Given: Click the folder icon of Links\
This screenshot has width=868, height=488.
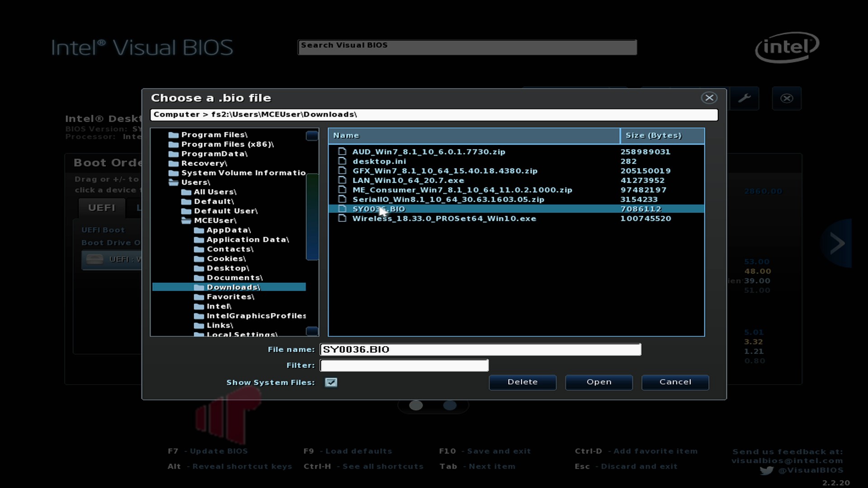Looking at the screenshot, I should point(199,325).
